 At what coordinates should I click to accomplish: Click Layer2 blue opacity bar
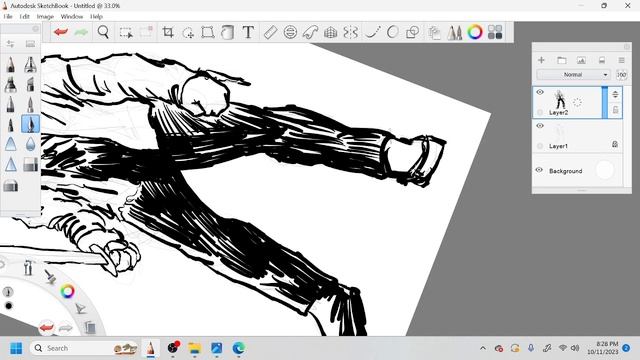(605, 102)
